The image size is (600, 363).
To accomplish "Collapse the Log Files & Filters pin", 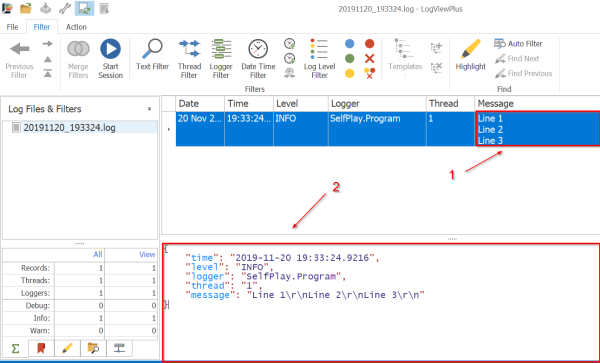I will [x=149, y=109].
